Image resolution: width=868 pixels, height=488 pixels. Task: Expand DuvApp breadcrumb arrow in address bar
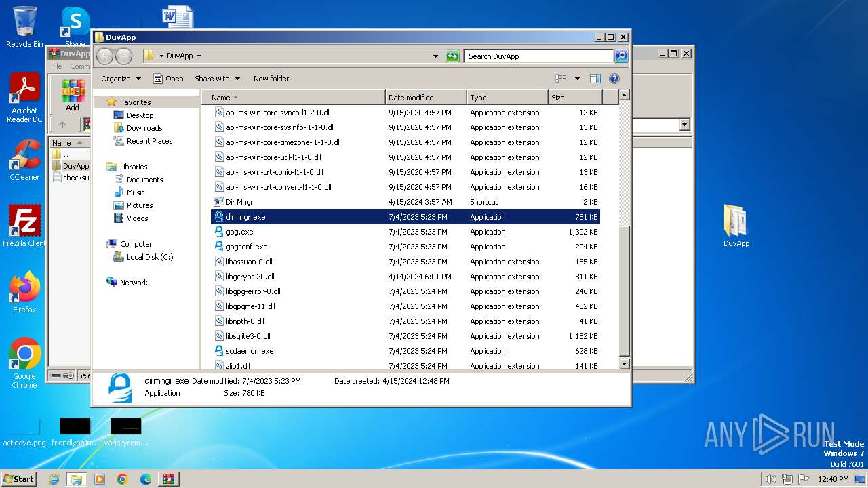point(199,56)
